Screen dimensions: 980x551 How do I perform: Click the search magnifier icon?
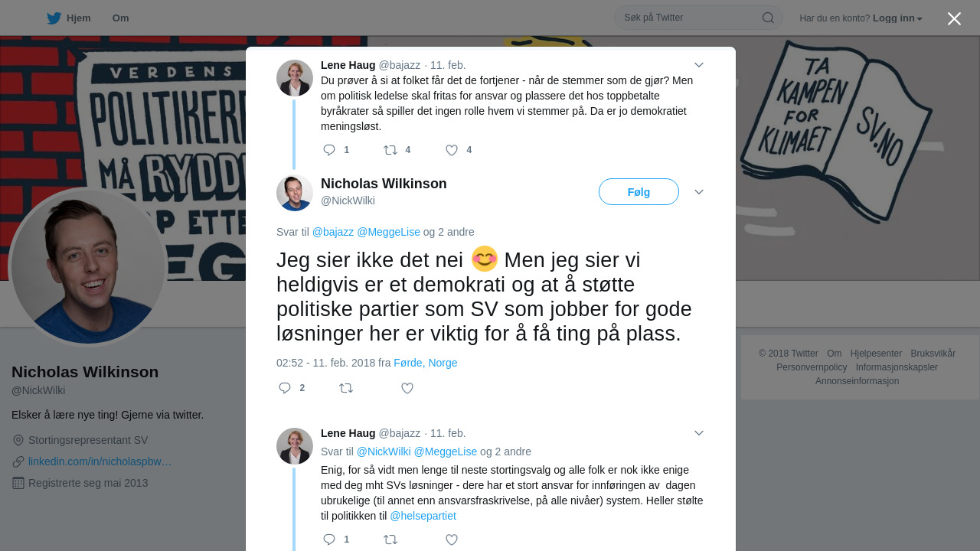[768, 18]
